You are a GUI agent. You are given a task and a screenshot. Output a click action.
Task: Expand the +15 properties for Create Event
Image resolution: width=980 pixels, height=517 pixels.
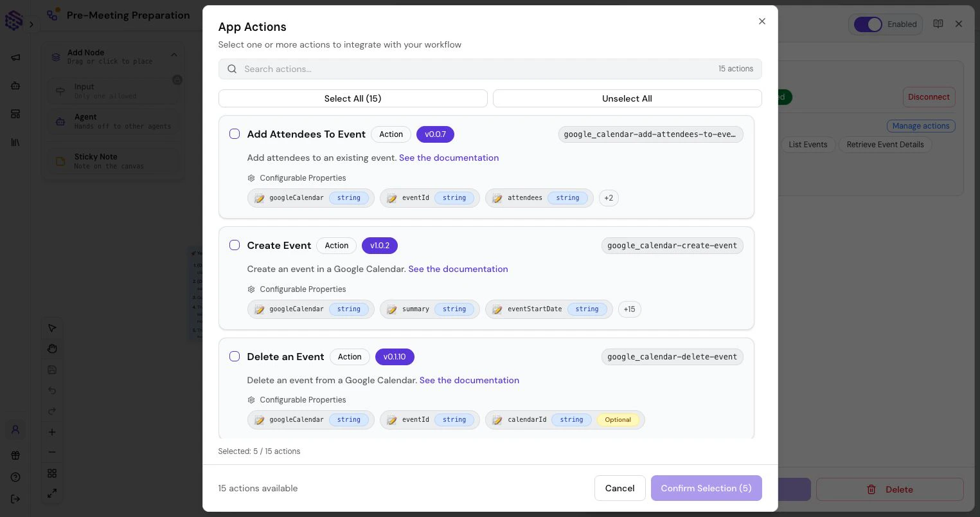pyautogui.click(x=630, y=309)
